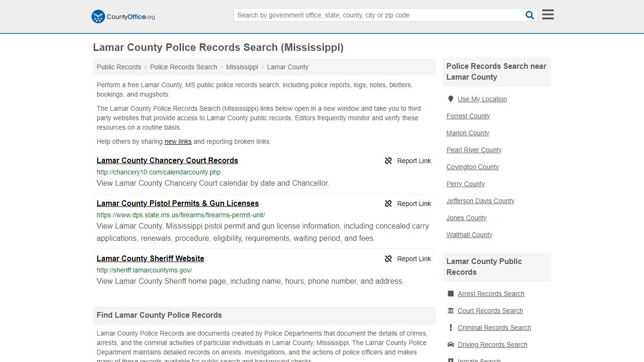
Task: Click broken link icon for Pistol Permits
Action: (x=388, y=204)
